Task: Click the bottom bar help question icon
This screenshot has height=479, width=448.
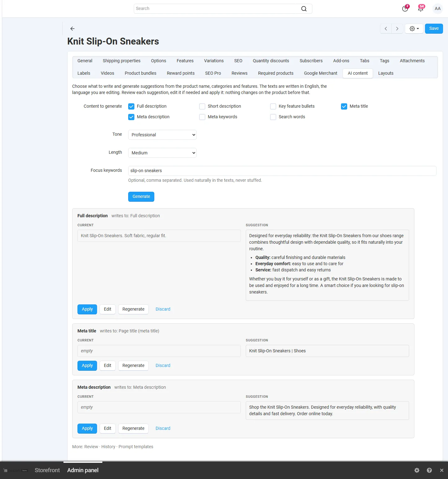Action: click(x=429, y=470)
